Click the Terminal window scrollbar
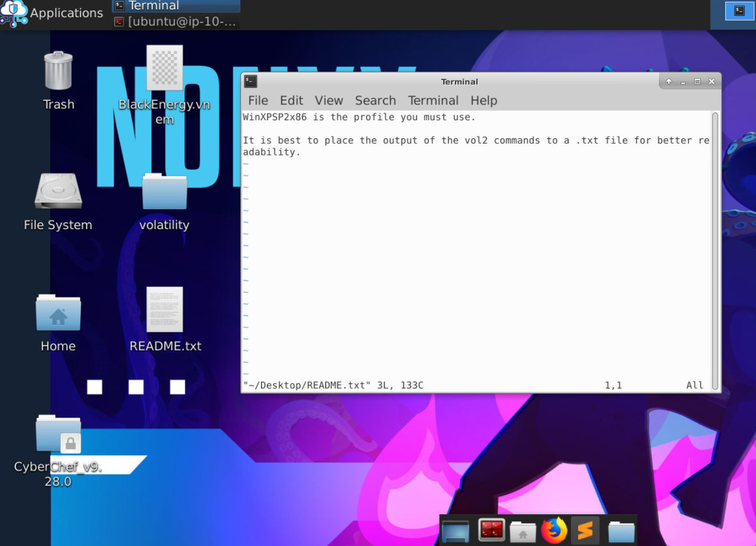 click(x=715, y=250)
